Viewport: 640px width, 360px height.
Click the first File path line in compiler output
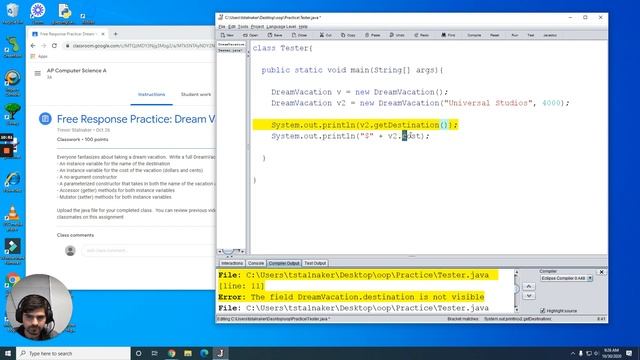[353, 275]
